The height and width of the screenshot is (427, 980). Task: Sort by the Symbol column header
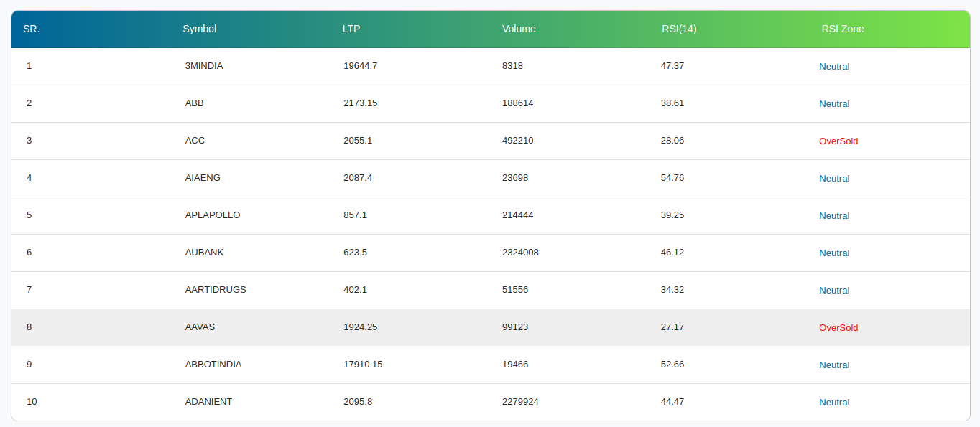[x=199, y=29]
